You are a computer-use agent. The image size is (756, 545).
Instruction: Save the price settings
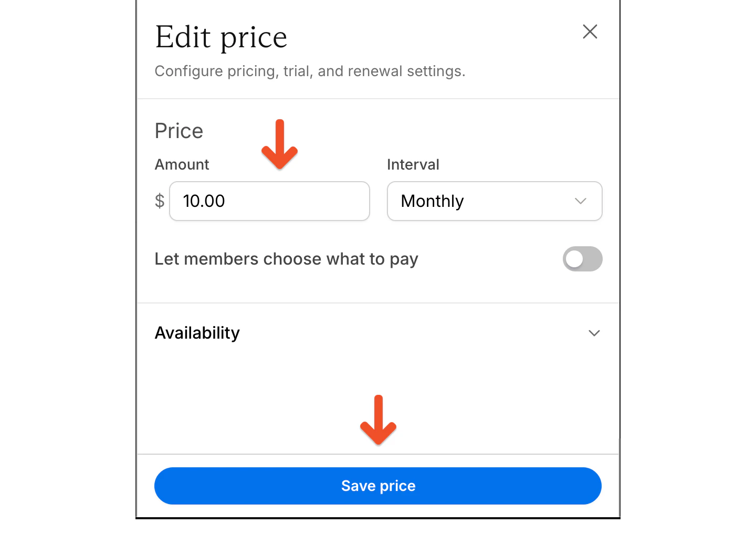click(377, 486)
